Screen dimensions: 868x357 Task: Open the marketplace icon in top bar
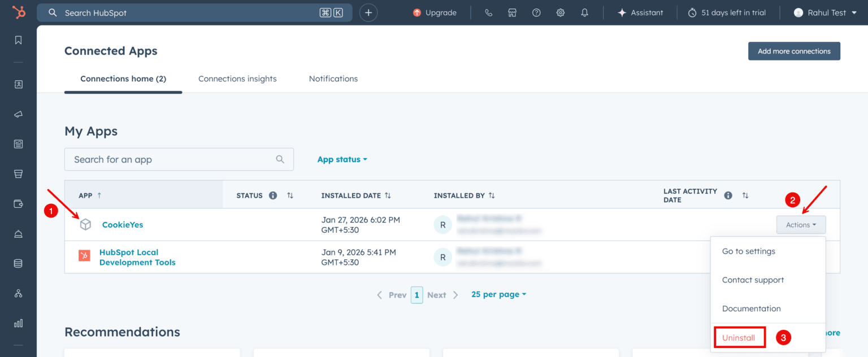[513, 12]
